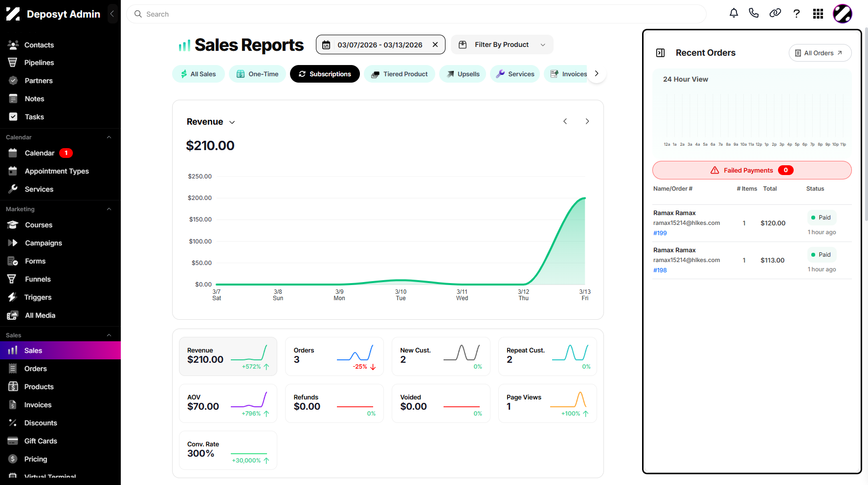The image size is (868, 485).
Task: Select the All Sales tab
Action: coord(198,74)
